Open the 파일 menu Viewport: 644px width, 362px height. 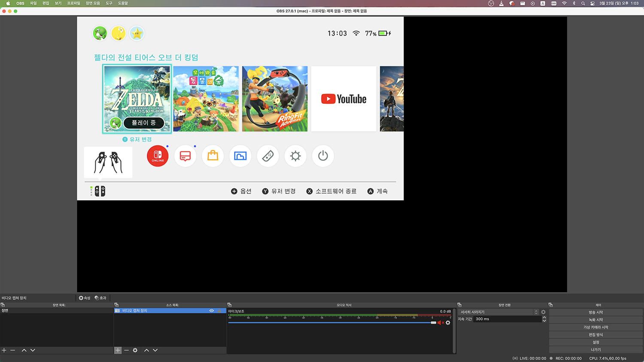pos(33,3)
